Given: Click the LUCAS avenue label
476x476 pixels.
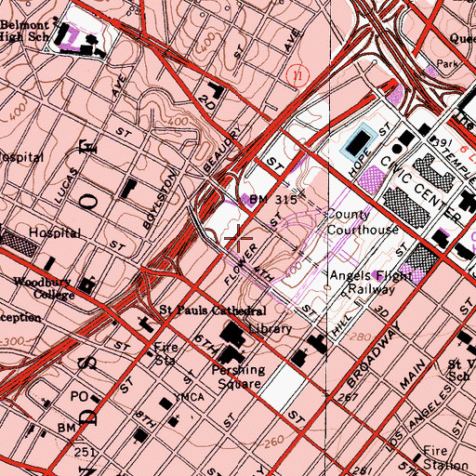Looking at the screenshot, I should (66, 185).
